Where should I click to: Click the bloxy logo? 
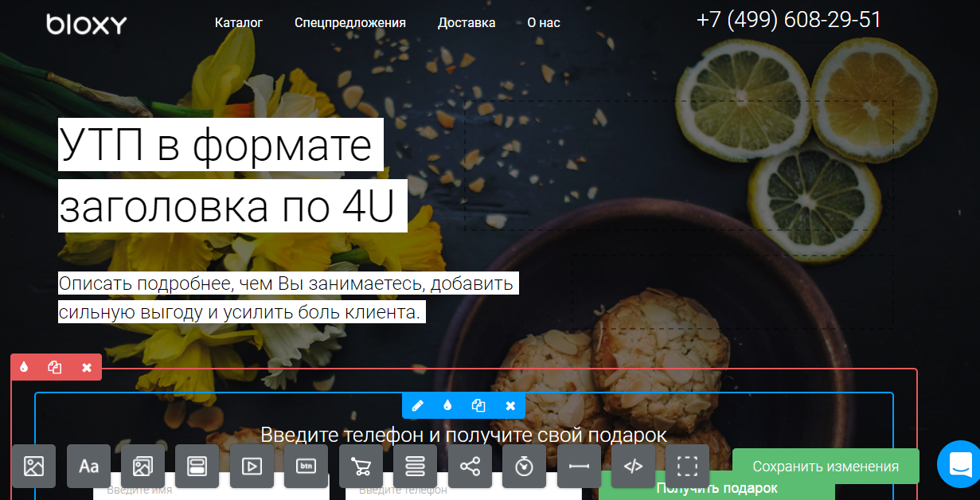[86, 25]
